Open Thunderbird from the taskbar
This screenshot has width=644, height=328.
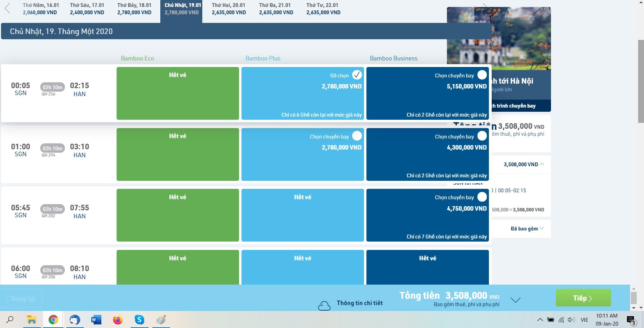pyautogui.click(x=75, y=319)
